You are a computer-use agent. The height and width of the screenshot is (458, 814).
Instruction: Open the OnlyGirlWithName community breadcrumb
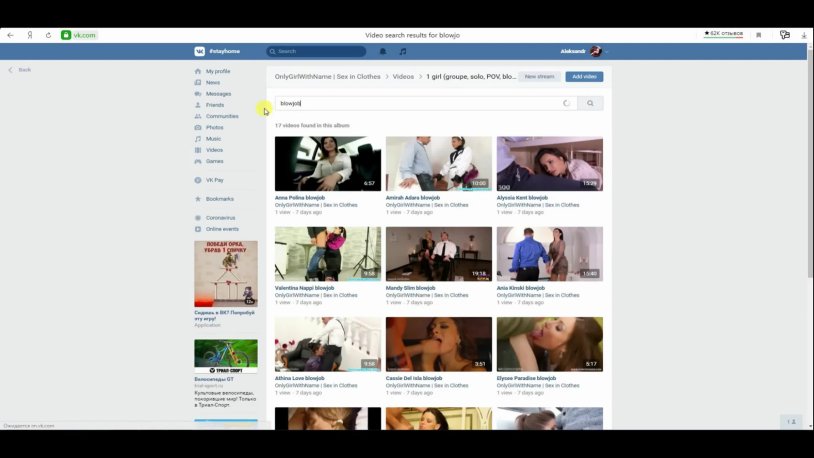(328, 76)
